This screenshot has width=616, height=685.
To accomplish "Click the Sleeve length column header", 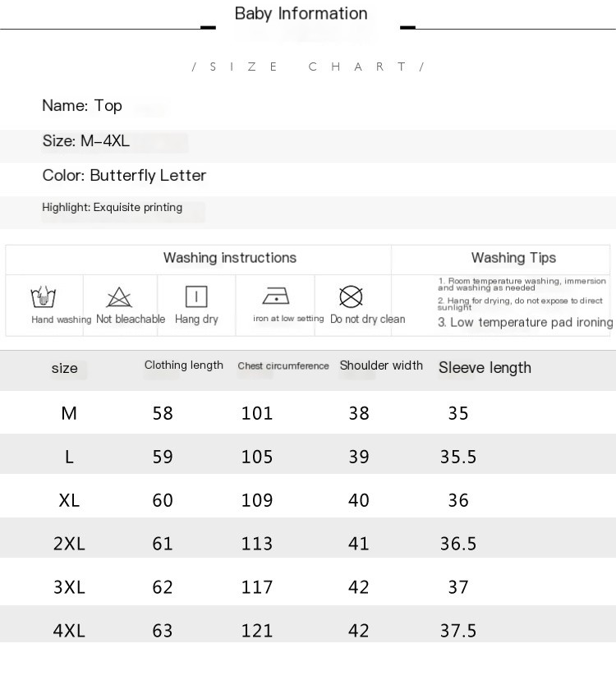I will (485, 368).
